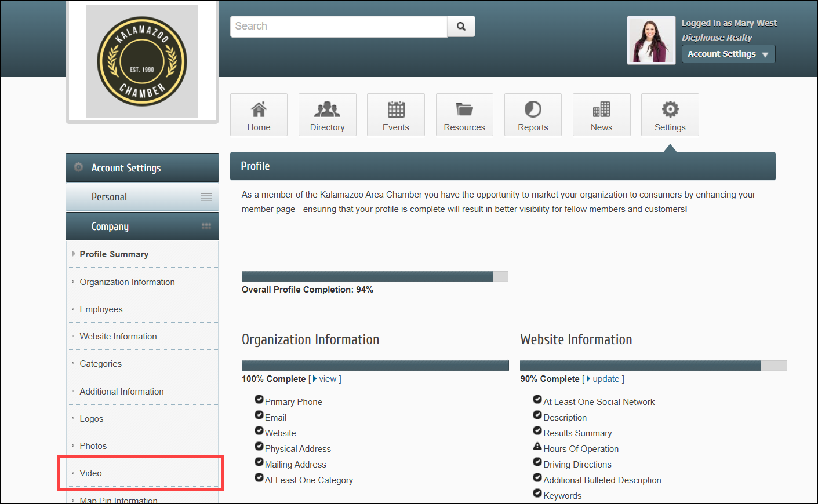Open the Account Settings dropdown
The width and height of the screenshot is (818, 504).
click(728, 54)
